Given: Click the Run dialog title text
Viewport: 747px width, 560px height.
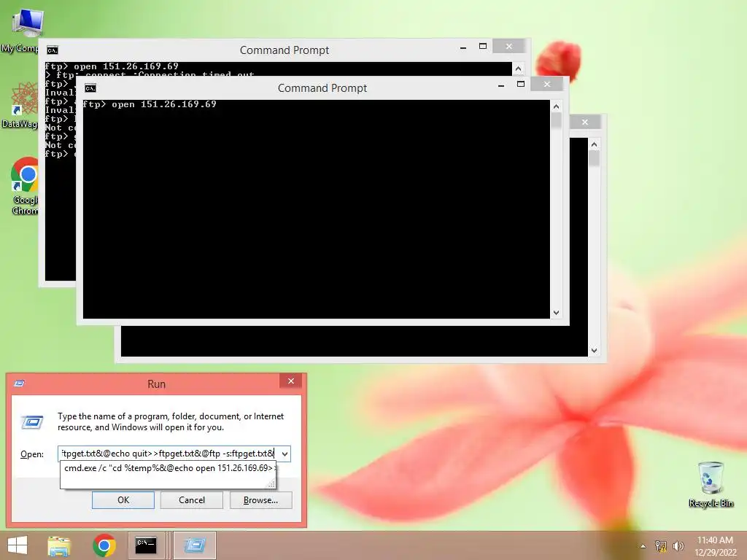Looking at the screenshot, I should click(x=156, y=384).
